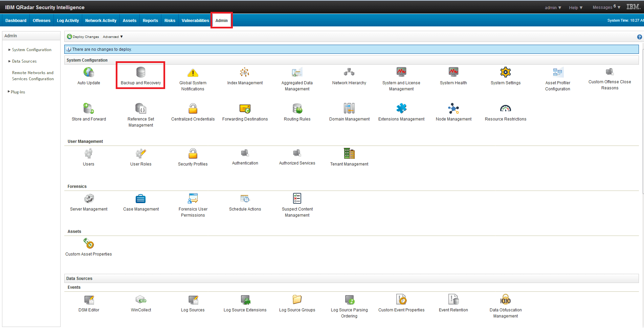This screenshot has height=330, width=644.
Task: Go to the Offenses tab
Action: click(x=42, y=21)
